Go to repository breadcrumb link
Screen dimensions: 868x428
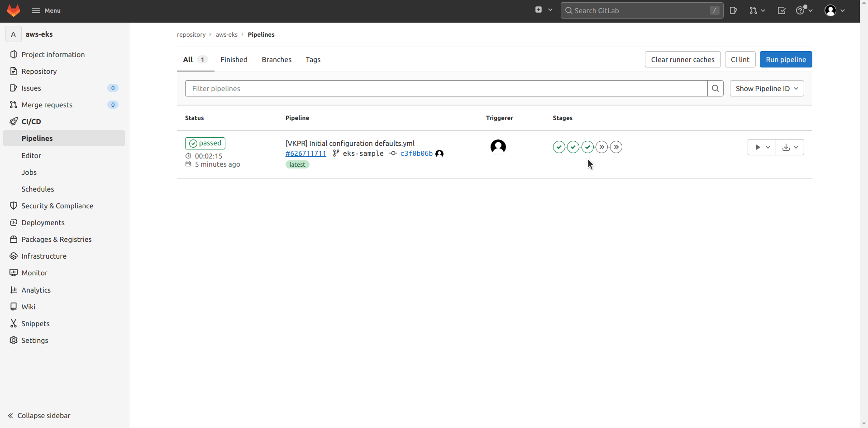[191, 34]
